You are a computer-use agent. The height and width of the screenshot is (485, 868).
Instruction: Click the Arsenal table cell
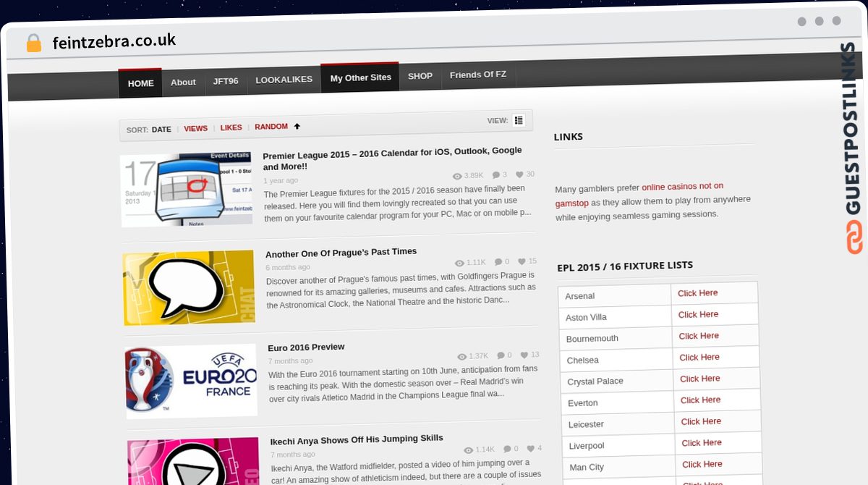pos(615,295)
